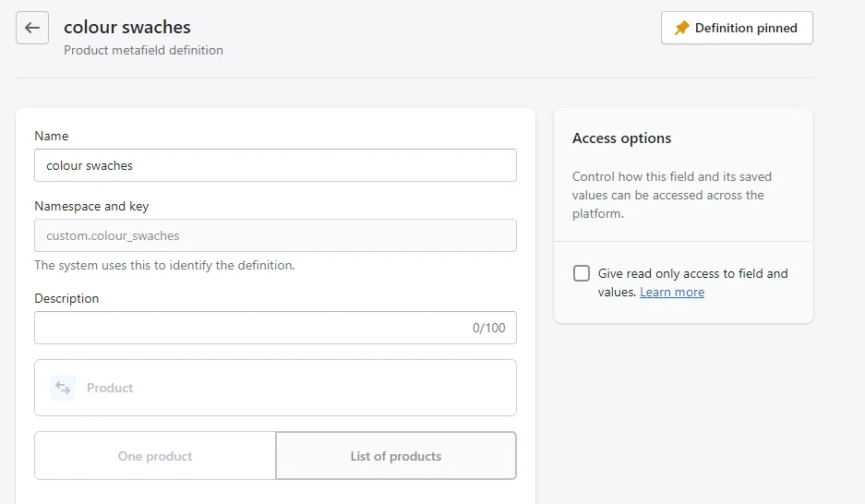Click the Product metafield definition subtitle
Image resolution: width=865 pixels, height=504 pixels.
tap(143, 50)
